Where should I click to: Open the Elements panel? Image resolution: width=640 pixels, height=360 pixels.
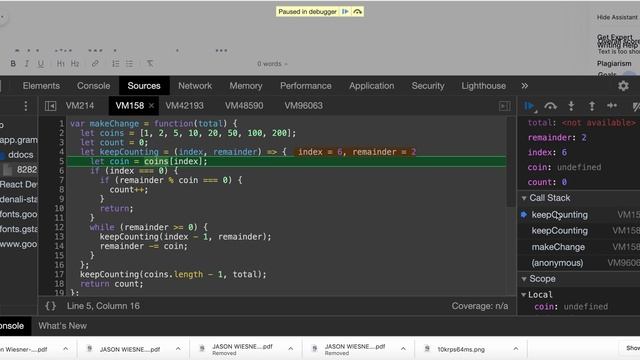tap(41, 86)
